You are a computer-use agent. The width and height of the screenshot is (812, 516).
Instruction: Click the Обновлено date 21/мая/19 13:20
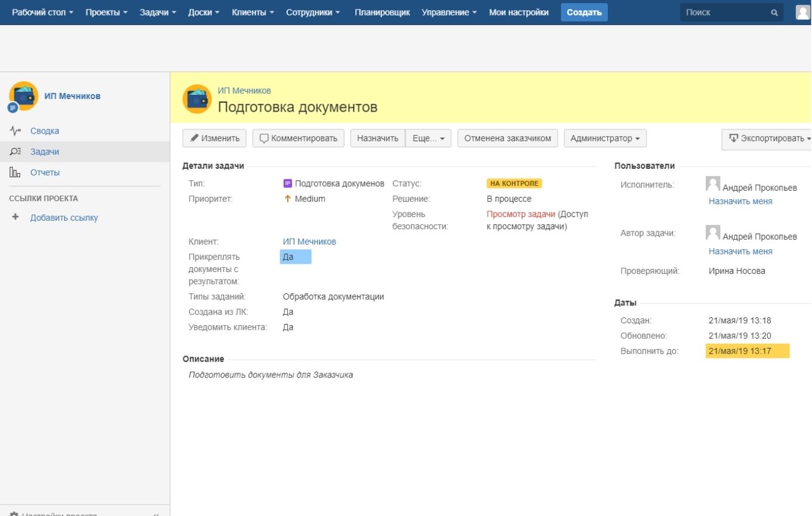pyautogui.click(x=740, y=336)
